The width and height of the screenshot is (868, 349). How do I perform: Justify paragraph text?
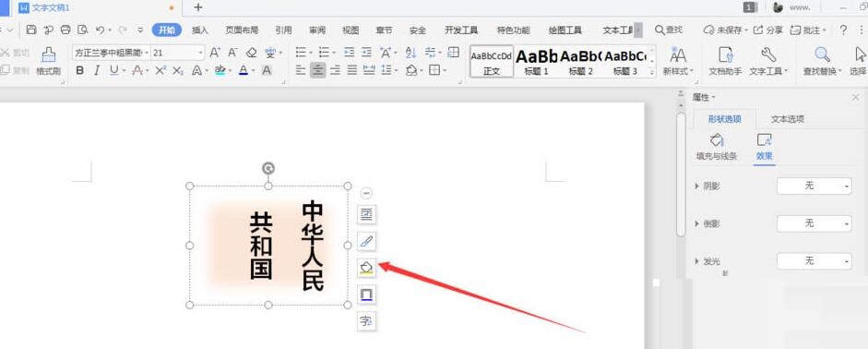click(x=352, y=70)
